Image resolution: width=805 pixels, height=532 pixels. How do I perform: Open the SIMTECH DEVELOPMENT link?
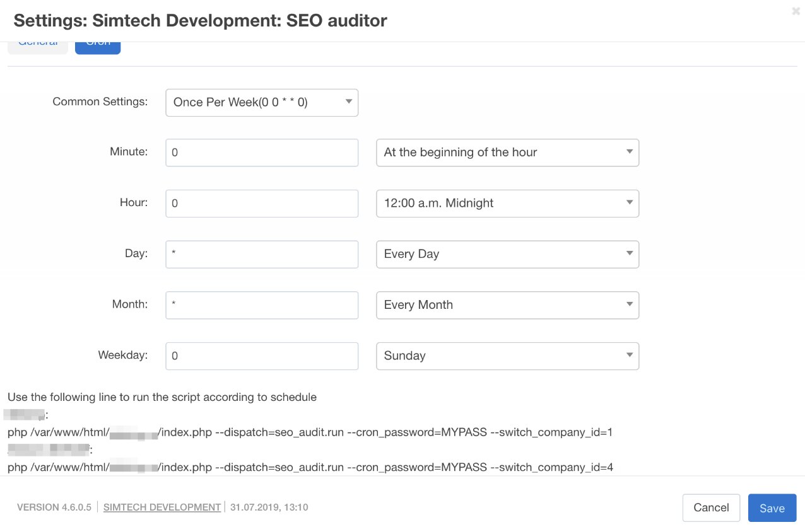(162, 507)
